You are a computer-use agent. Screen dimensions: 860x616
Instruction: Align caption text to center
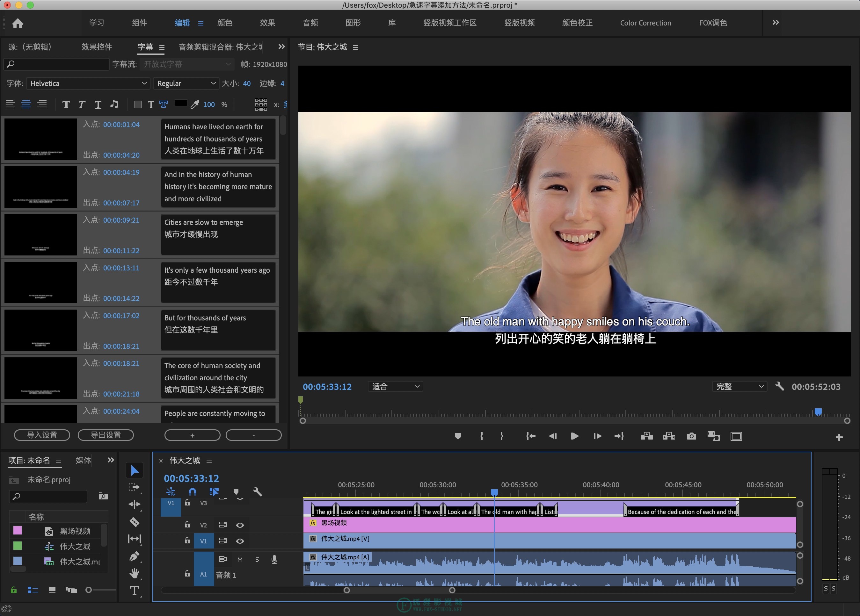[26, 104]
